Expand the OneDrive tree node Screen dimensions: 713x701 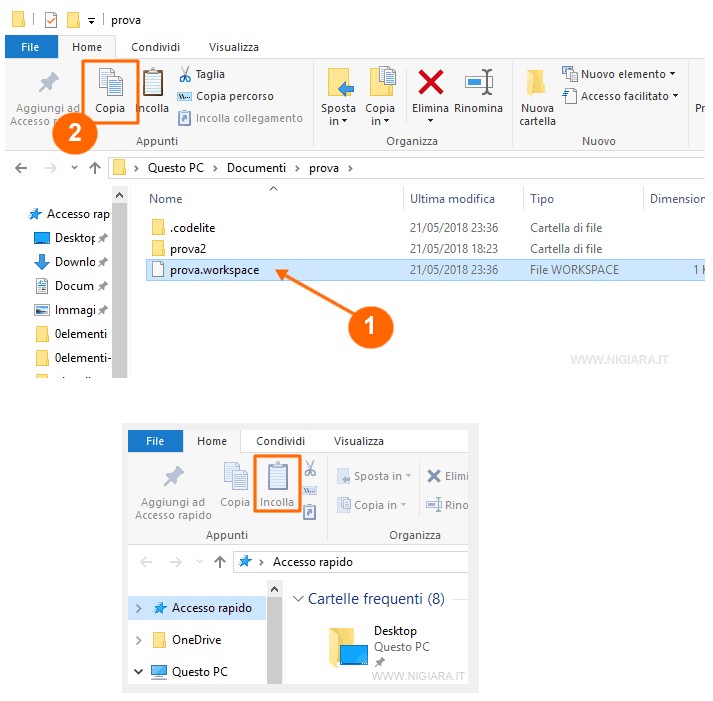(x=139, y=640)
